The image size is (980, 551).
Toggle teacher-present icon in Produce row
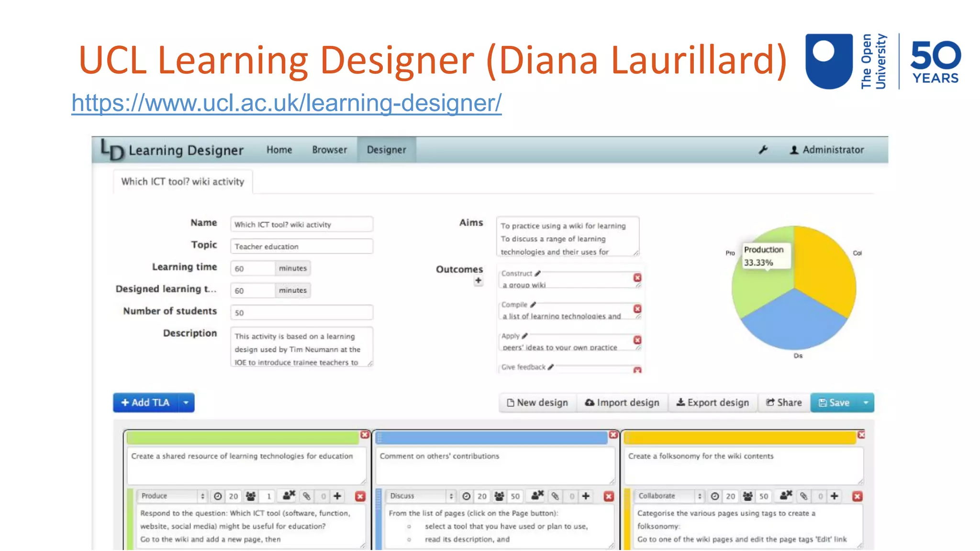click(289, 496)
